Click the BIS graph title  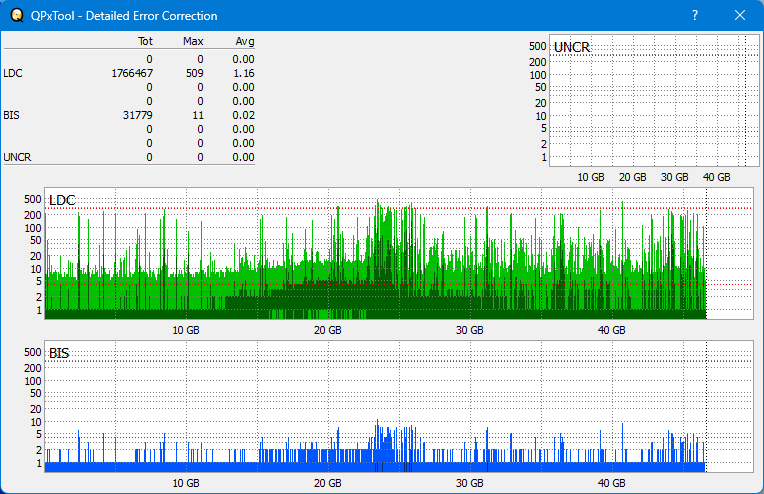59,353
